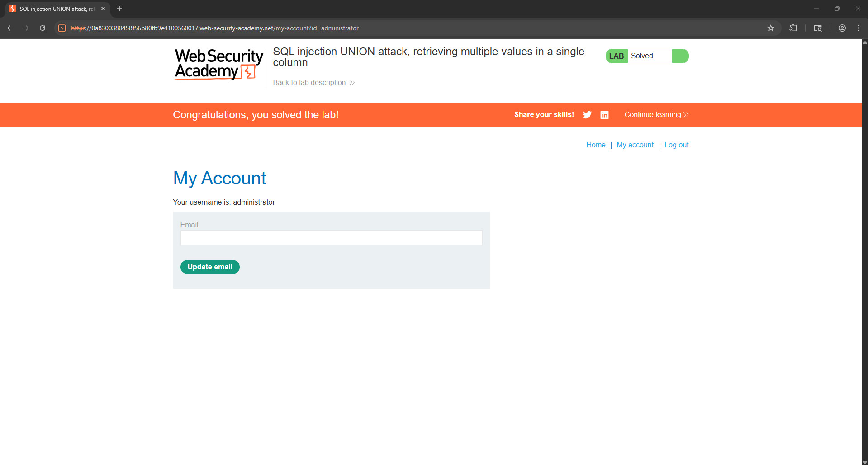This screenshot has height=465, width=868.
Task: Go back to previous page
Action: coord(10,28)
